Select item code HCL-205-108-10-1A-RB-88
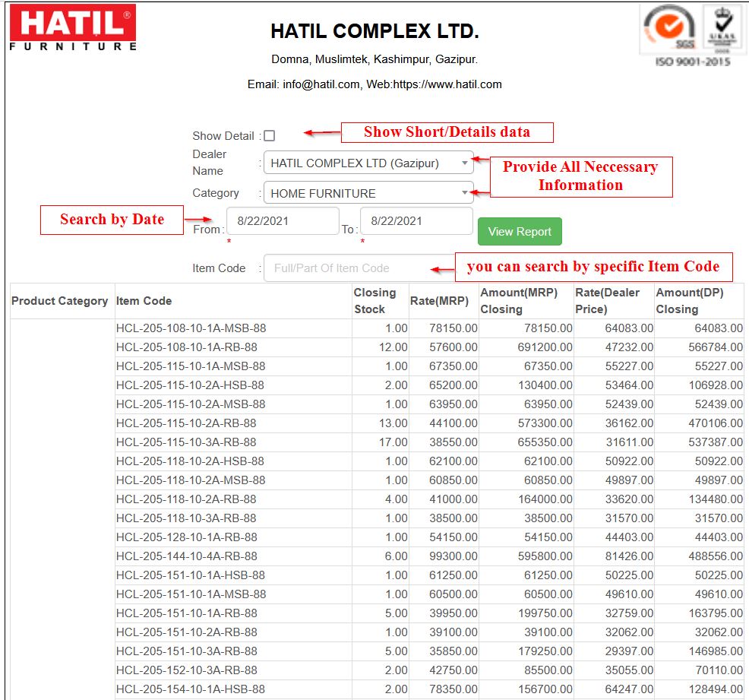749x700 pixels. point(186,347)
